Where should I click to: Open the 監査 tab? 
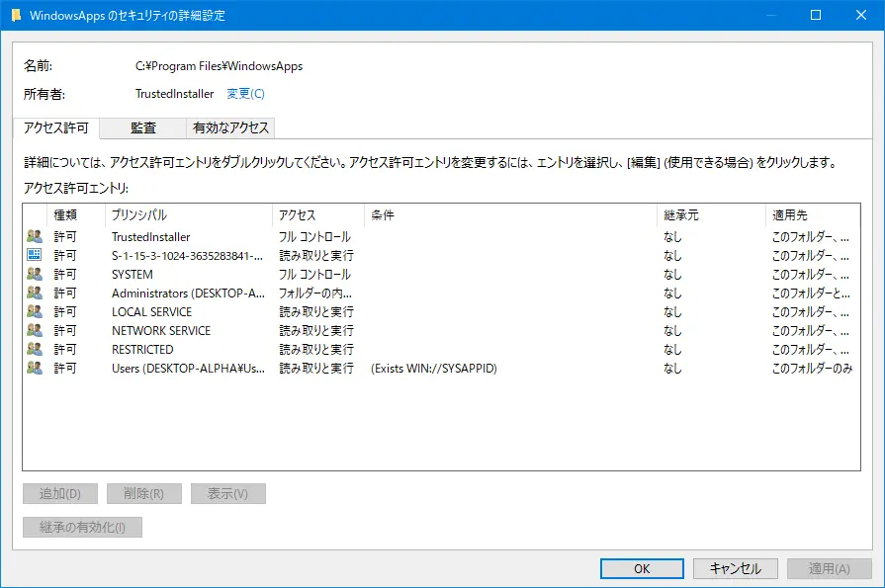142,128
